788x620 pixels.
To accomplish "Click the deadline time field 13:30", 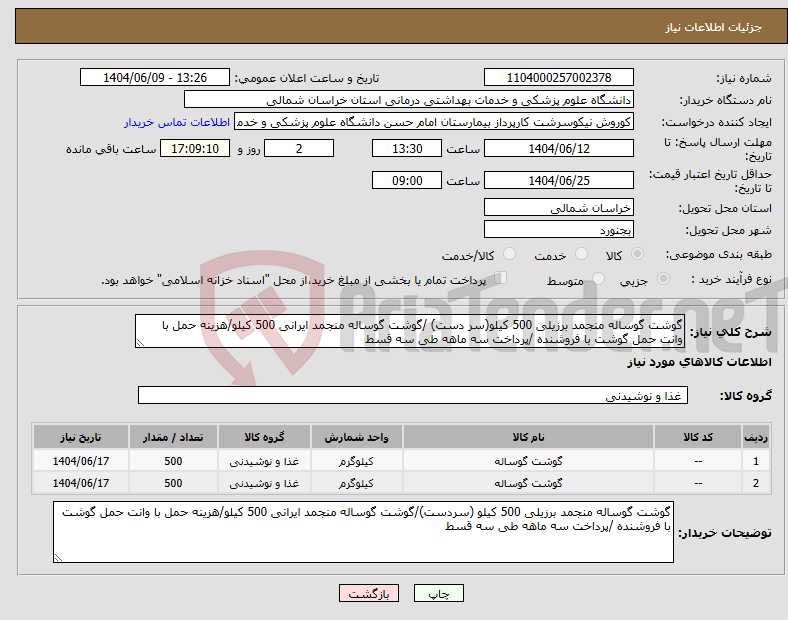I will tap(407, 148).
